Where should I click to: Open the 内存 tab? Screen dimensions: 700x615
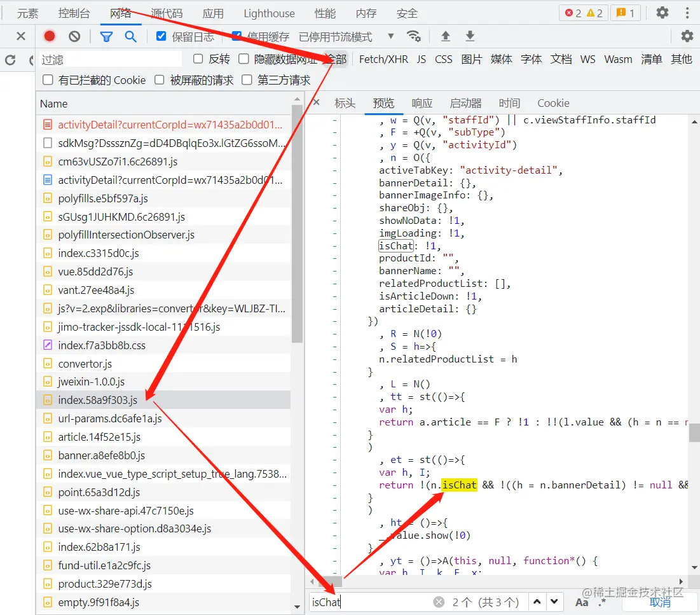[366, 13]
